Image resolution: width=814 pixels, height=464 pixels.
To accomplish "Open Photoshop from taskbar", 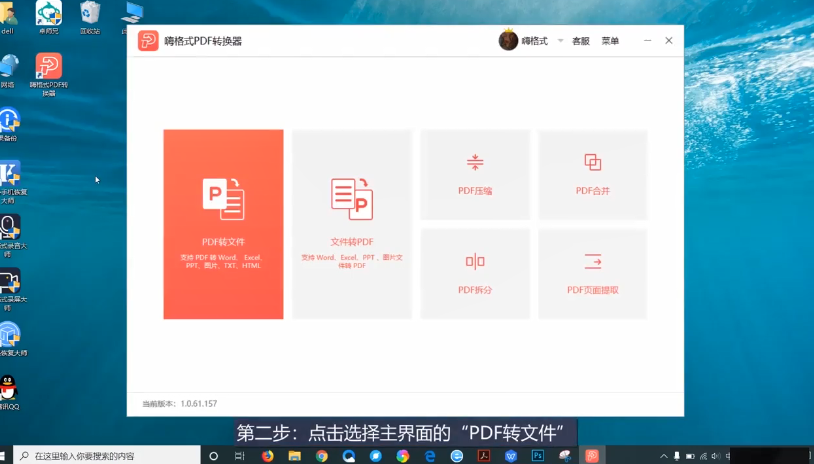I will [x=538, y=456].
